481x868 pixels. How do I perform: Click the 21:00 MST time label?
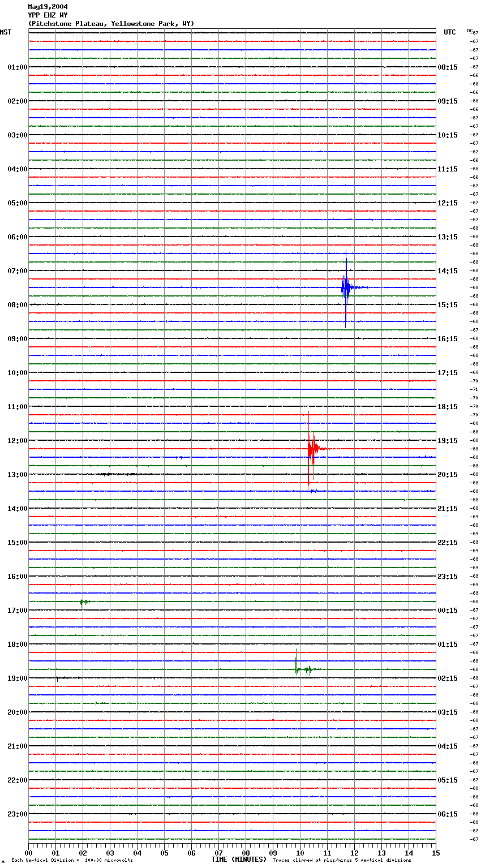pyautogui.click(x=18, y=746)
